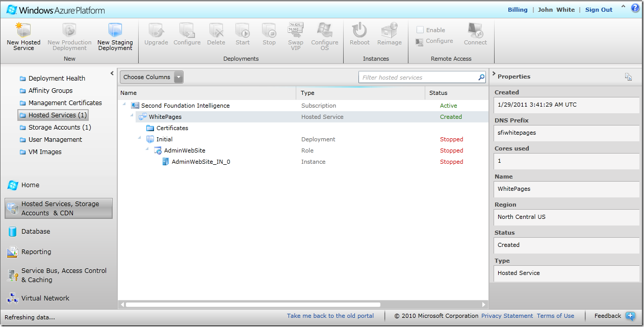This screenshot has width=644, height=327.
Task: Open the Virtual Network section
Action: [38, 298]
